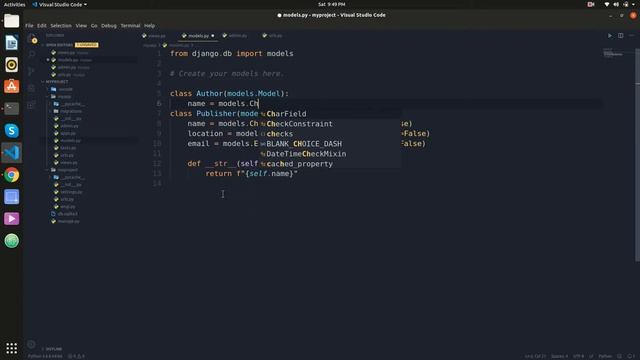640x360 pixels.
Task: Open the File menu
Action: (29, 25)
